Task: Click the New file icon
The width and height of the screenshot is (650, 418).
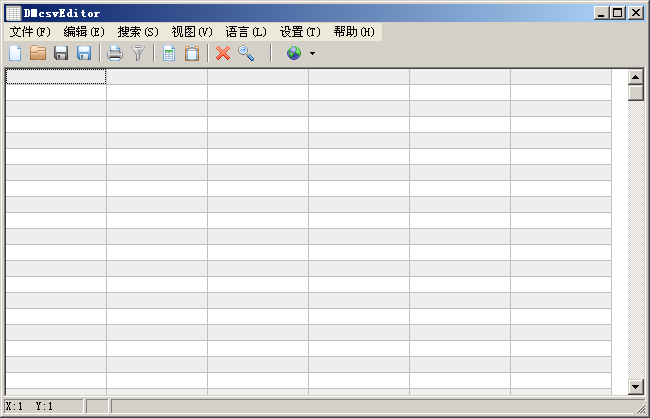Action: pyautogui.click(x=15, y=53)
